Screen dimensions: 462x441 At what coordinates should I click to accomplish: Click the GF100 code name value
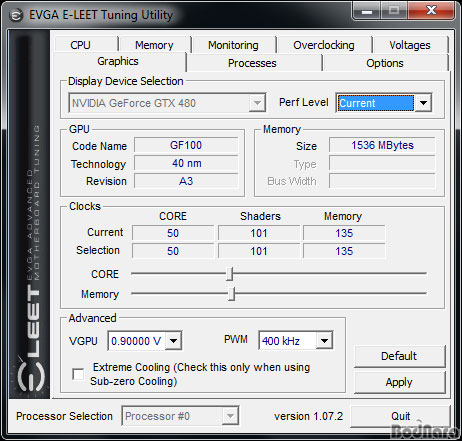coord(186,145)
